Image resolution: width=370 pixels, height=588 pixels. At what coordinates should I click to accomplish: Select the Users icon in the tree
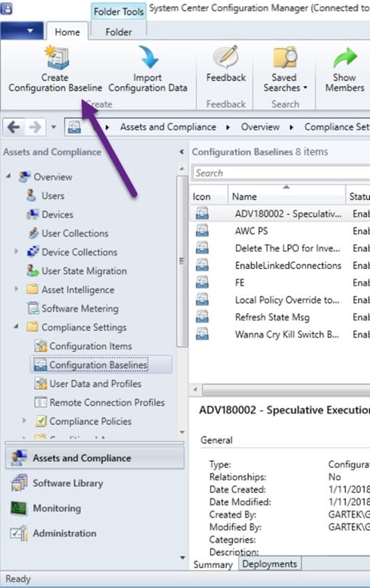(x=31, y=195)
